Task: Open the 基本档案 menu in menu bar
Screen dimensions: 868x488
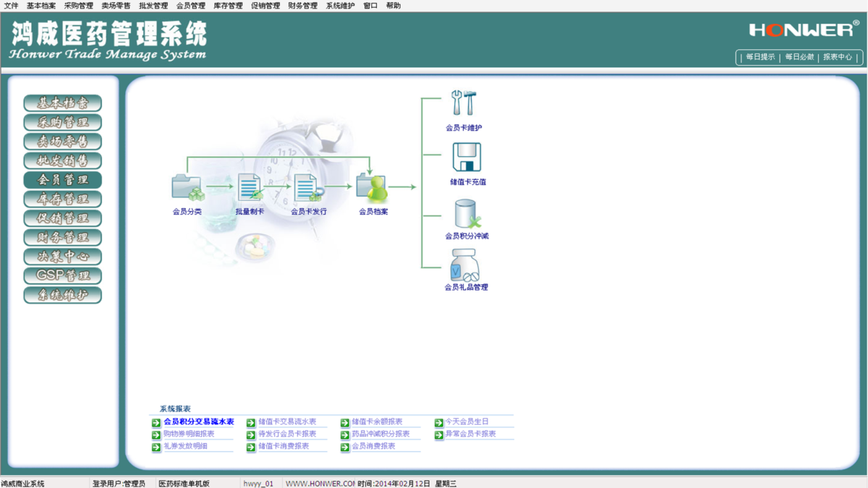Action: 41,6
